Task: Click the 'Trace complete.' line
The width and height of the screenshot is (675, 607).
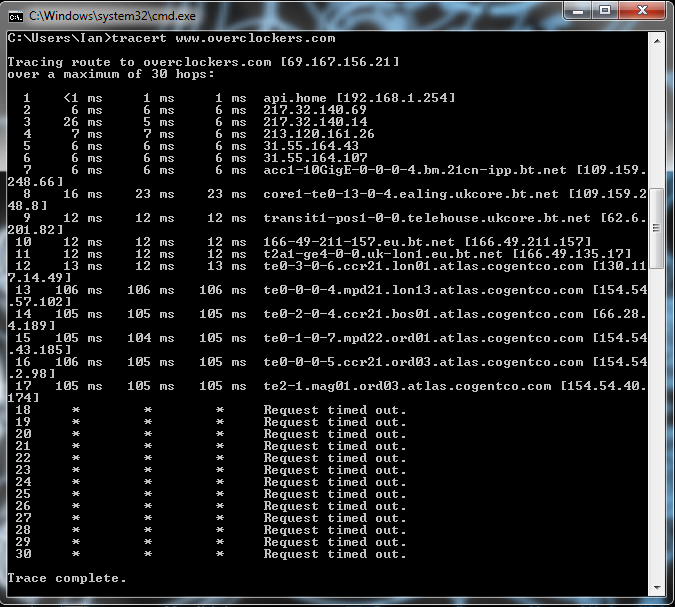Action: 67,579
